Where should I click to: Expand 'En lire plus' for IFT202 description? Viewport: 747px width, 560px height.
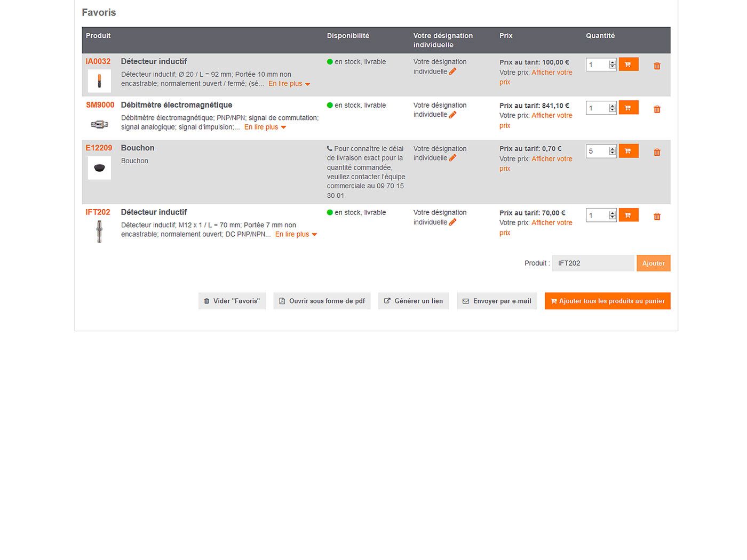point(296,234)
